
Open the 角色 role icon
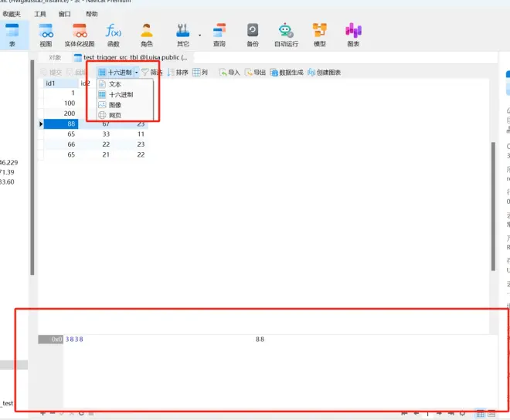click(x=147, y=35)
